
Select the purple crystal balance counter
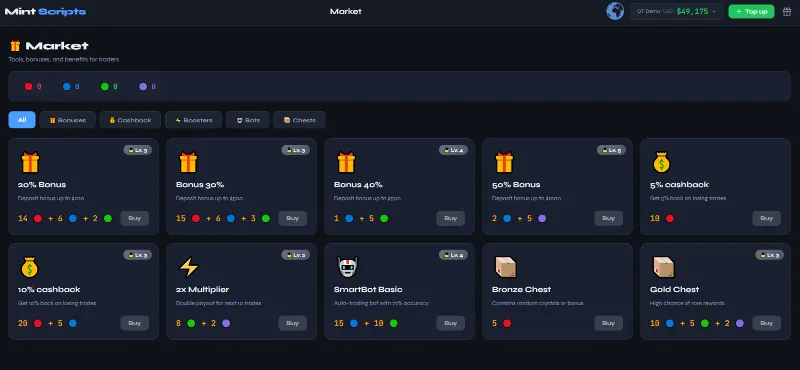147,87
